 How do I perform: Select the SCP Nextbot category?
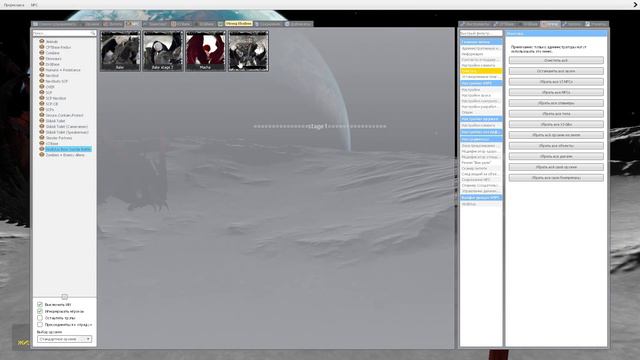(x=56, y=98)
